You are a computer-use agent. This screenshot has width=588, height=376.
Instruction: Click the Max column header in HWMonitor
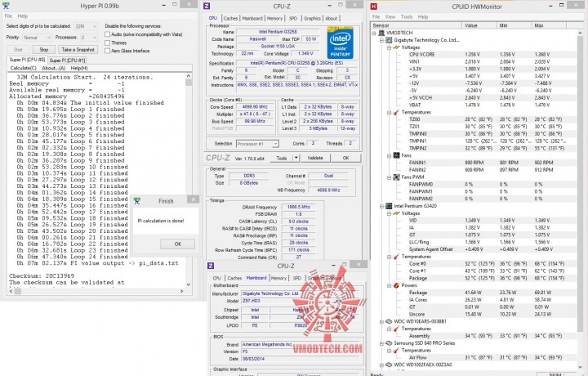click(x=549, y=25)
